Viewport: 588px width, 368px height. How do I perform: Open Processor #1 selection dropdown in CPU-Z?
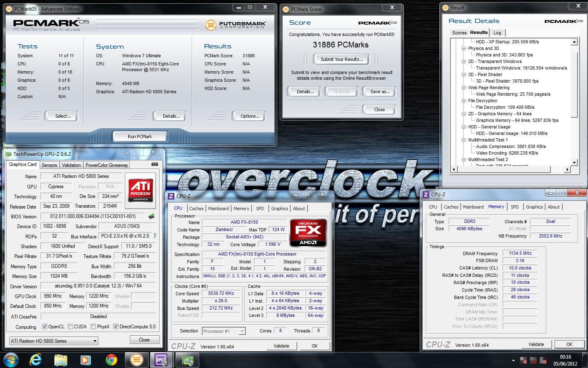pyautogui.click(x=223, y=331)
